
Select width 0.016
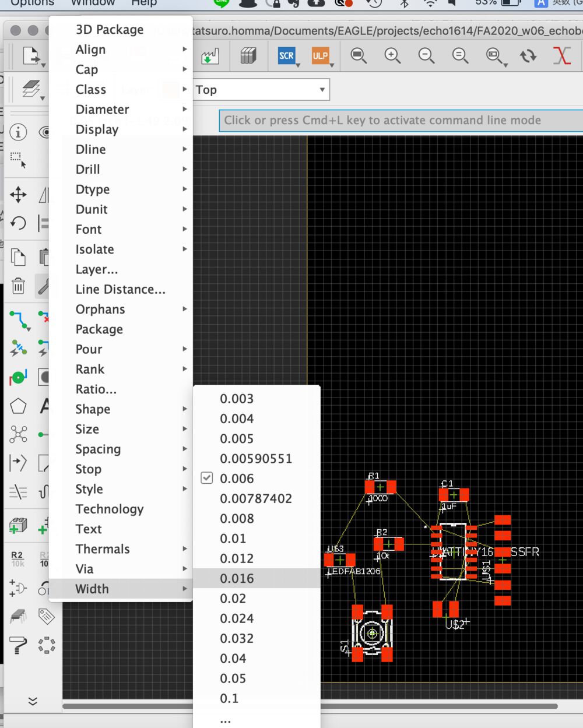point(257,578)
